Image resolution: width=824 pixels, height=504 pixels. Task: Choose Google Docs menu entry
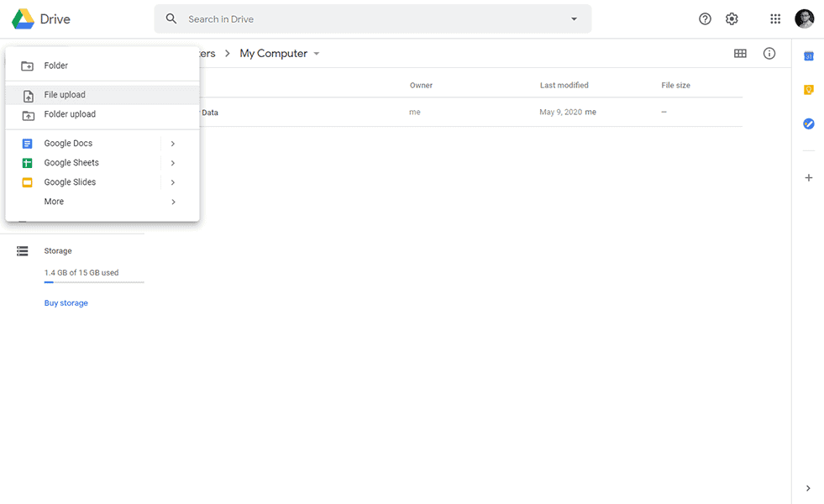(102, 144)
